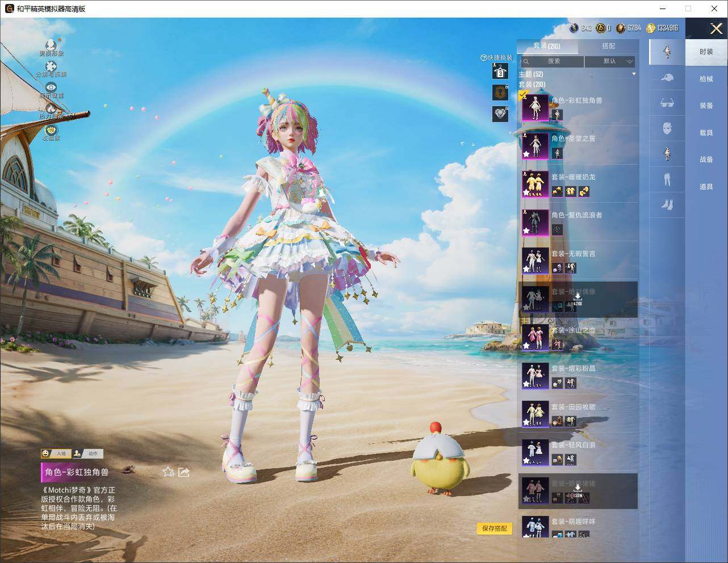Click the hanger quick-outfit slot 3 icon

point(500,71)
